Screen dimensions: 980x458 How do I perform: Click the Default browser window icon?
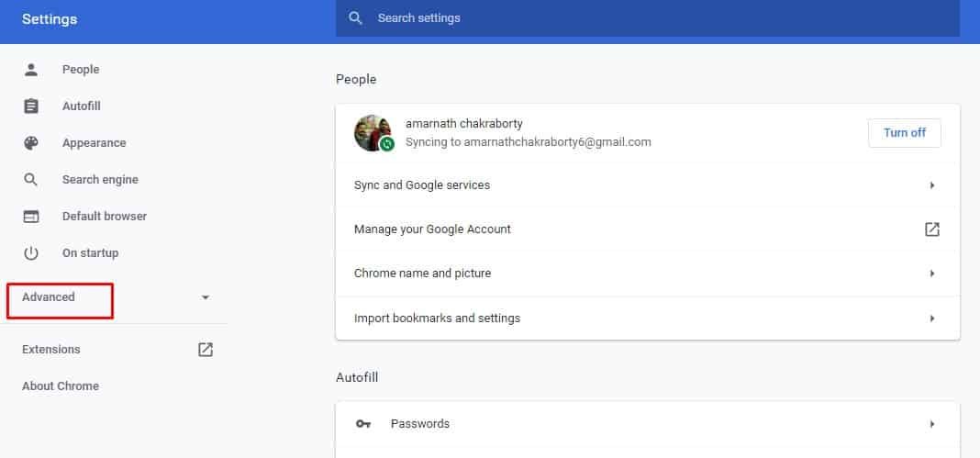point(31,217)
